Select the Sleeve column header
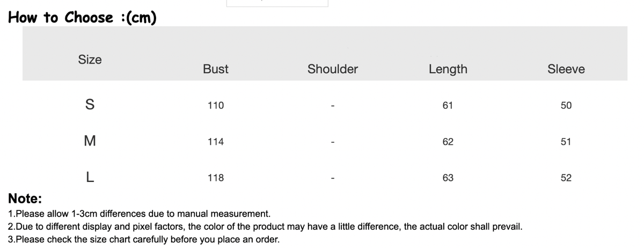This screenshot has height=248, width=644. (x=566, y=69)
